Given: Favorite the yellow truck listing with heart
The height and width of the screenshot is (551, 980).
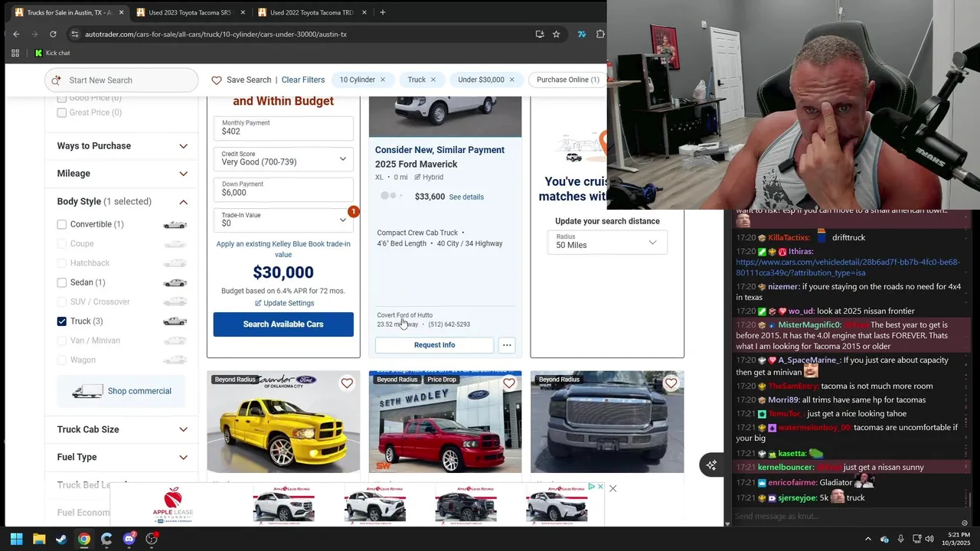Looking at the screenshot, I should click(x=347, y=383).
